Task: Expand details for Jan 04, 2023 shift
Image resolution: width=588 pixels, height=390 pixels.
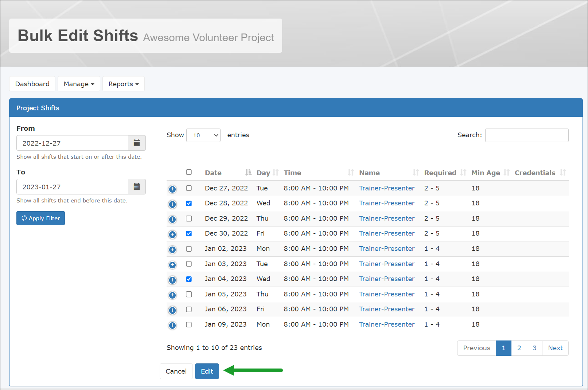Action: pyautogui.click(x=172, y=280)
